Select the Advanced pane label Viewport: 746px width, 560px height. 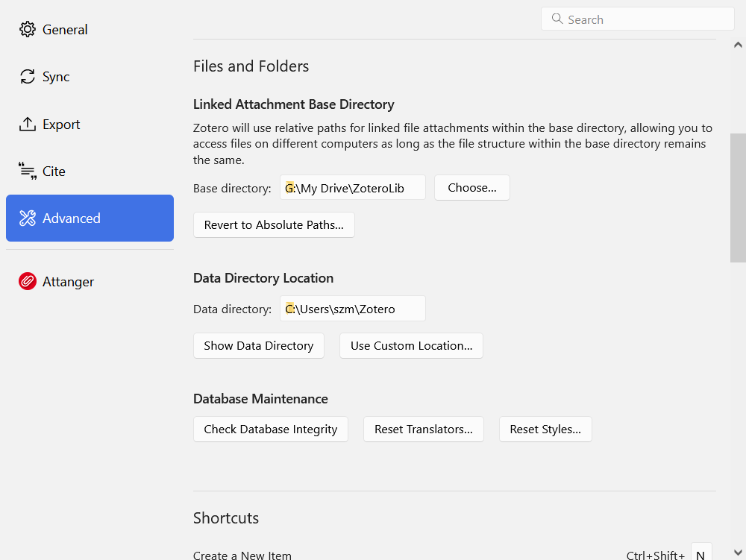(x=72, y=218)
